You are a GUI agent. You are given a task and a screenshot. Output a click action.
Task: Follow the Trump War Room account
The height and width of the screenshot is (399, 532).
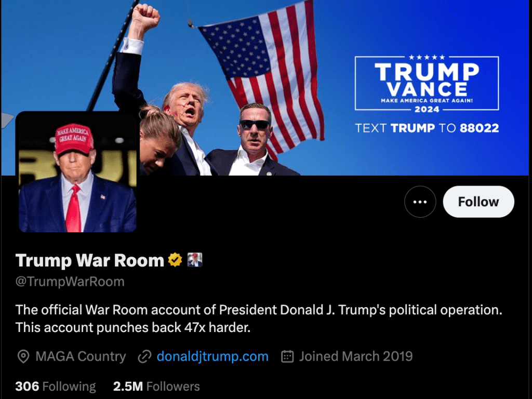click(x=478, y=202)
